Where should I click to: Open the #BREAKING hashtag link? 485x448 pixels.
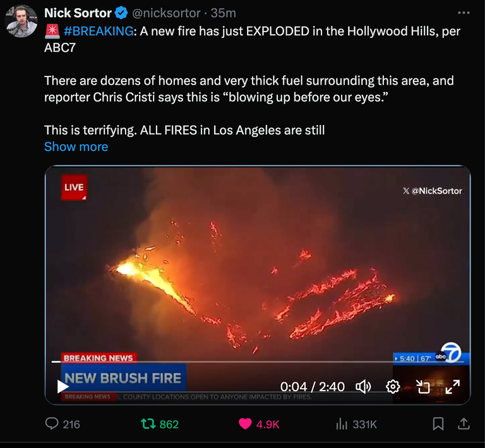click(99, 31)
